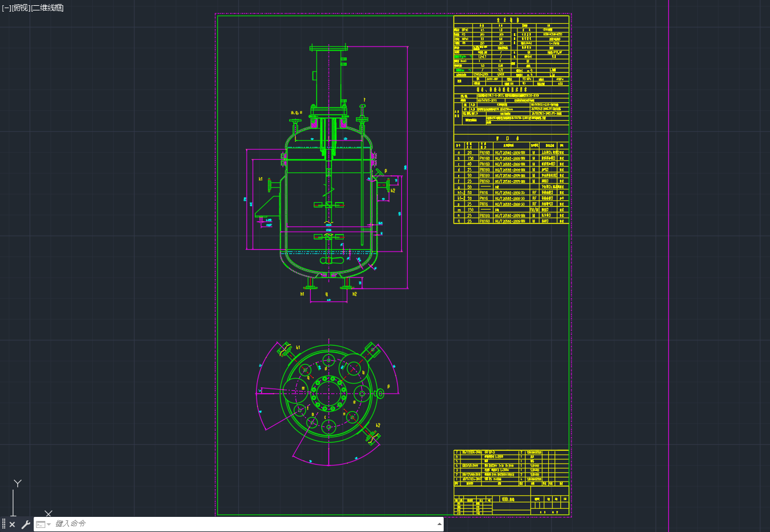Select the 'h1' nozzle label under the vessel

[302, 294]
